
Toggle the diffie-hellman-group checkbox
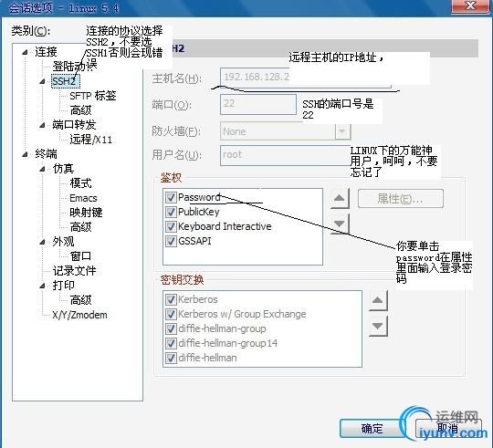pyautogui.click(x=171, y=328)
